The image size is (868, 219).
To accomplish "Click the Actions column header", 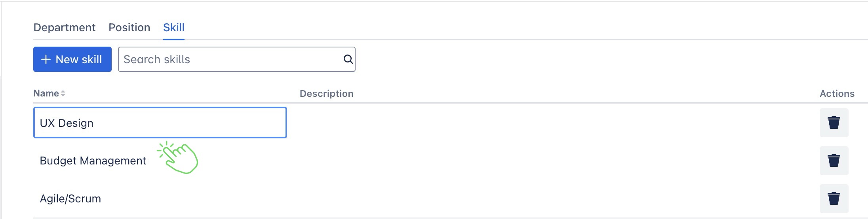I will point(837,94).
